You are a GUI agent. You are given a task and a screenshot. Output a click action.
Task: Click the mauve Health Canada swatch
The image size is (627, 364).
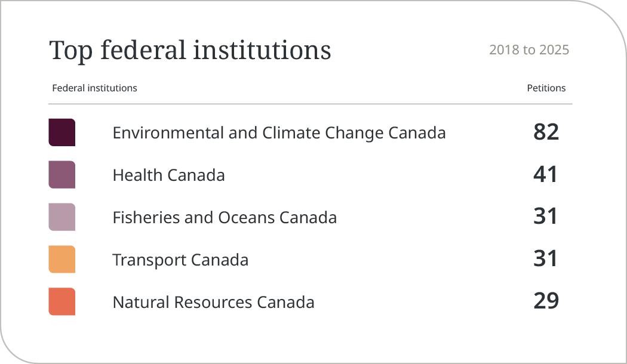click(x=62, y=175)
